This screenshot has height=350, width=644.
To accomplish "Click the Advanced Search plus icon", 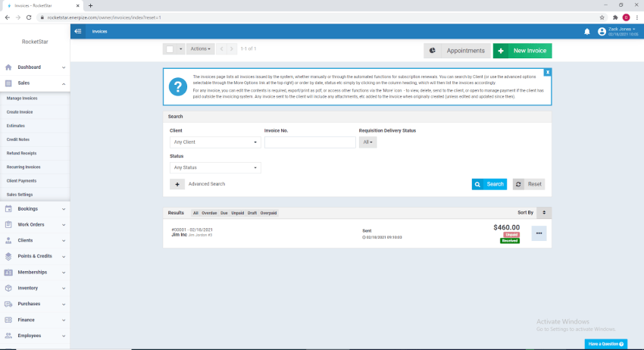I will (x=177, y=184).
